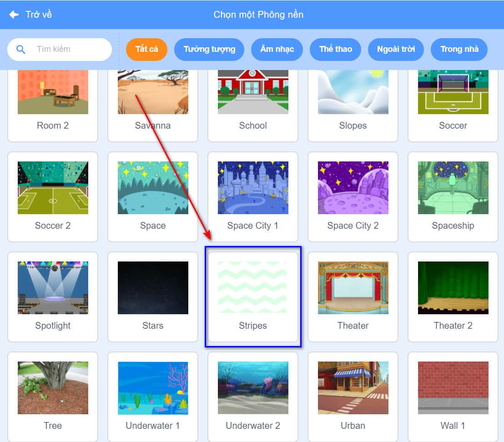The width and height of the screenshot is (504, 442).
Task: Pick the Underwater 1 backdrop
Action: (x=153, y=396)
